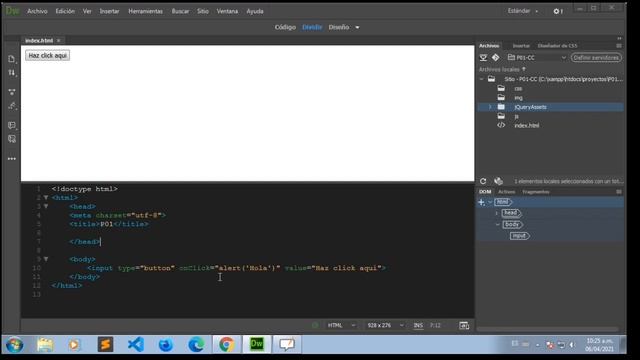The height and width of the screenshot is (360, 640).
Task: Select the html node in DOM panel
Action: pyautogui.click(x=503, y=202)
